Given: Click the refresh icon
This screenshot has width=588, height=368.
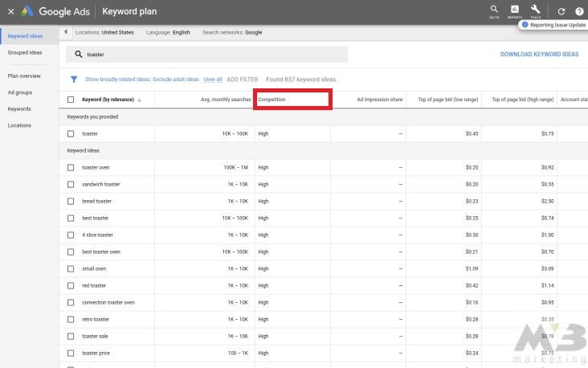Looking at the screenshot, I should (561, 11).
